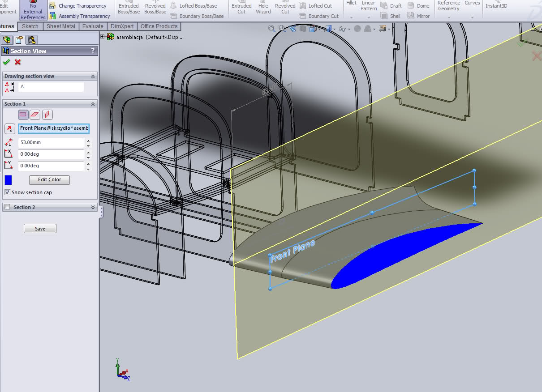
Task: Expand the asemblacja tree node
Action: 103,37
